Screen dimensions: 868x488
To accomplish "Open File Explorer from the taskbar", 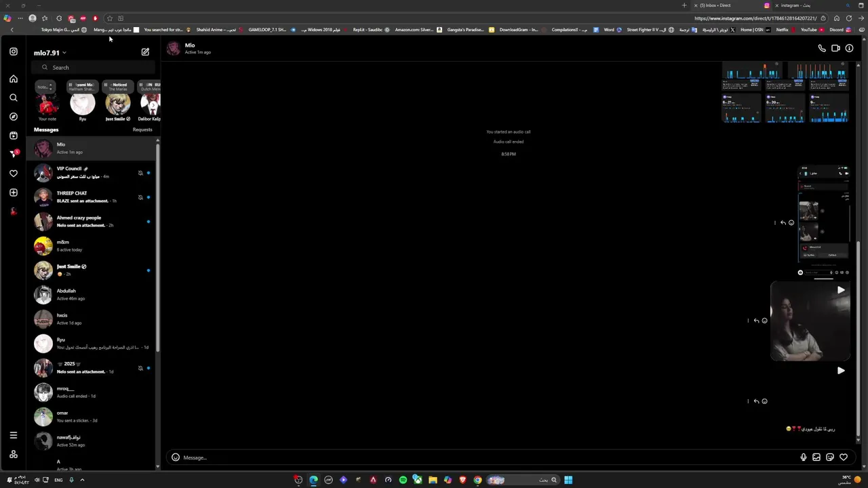I will [433, 480].
